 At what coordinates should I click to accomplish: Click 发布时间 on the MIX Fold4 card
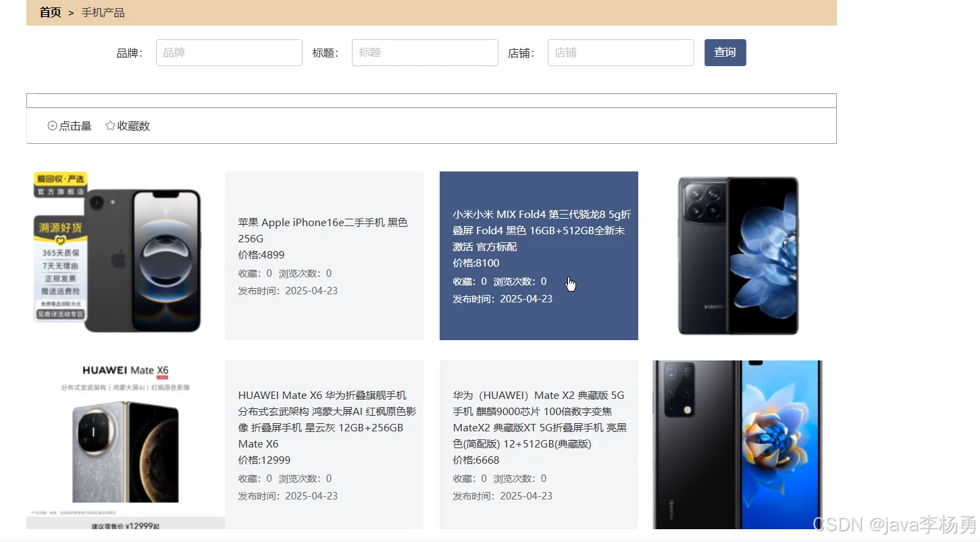[x=502, y=299]
